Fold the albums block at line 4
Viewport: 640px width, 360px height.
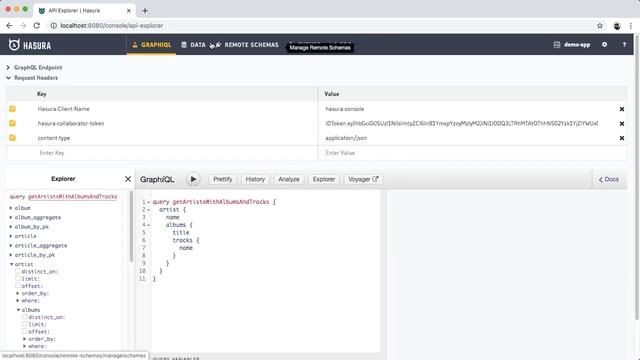click(x=149, y=225)
